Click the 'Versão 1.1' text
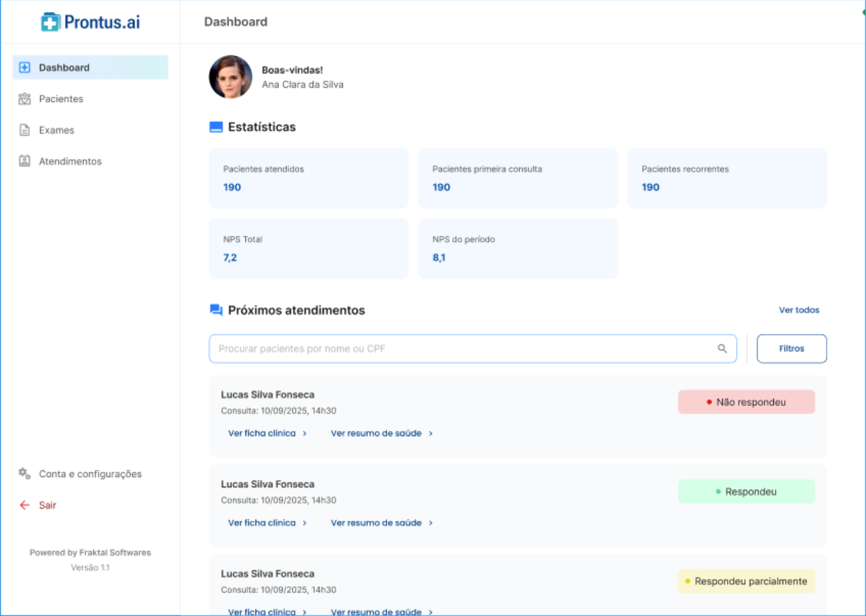Viewport: 866px width, 616px height. click(90, 567)
